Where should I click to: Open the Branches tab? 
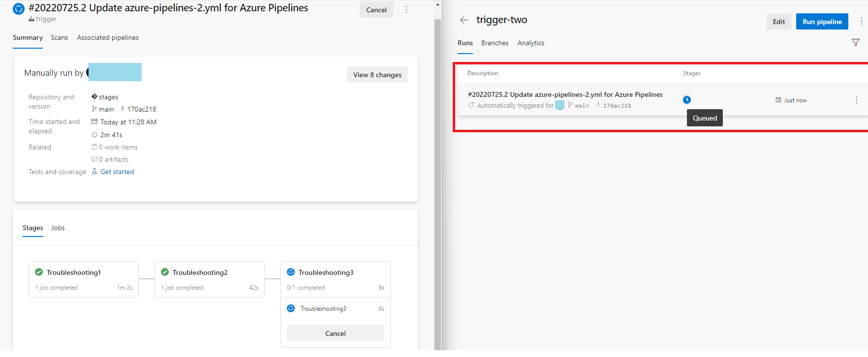pos(495,43)
